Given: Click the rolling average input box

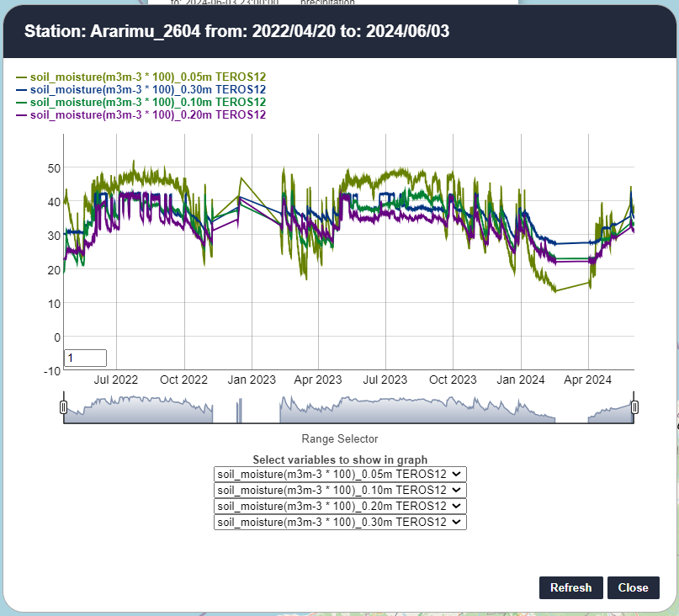Looking at the screenshot, I should (x=85, y=358).
